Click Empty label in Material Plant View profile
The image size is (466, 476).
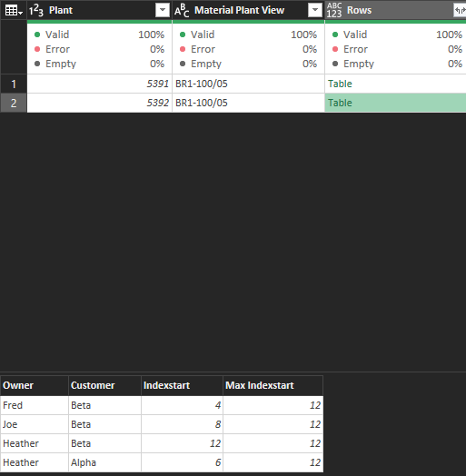point(206,64)
